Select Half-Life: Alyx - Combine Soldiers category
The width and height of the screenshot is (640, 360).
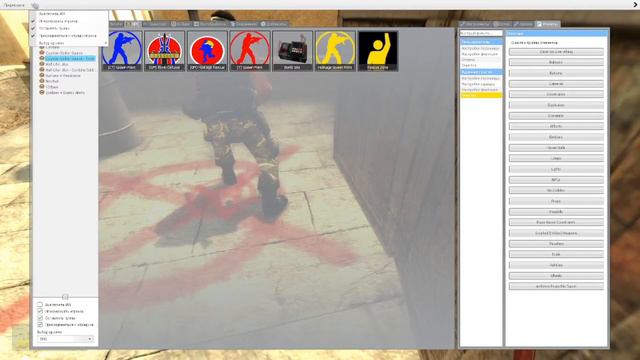tap(70, 70)
